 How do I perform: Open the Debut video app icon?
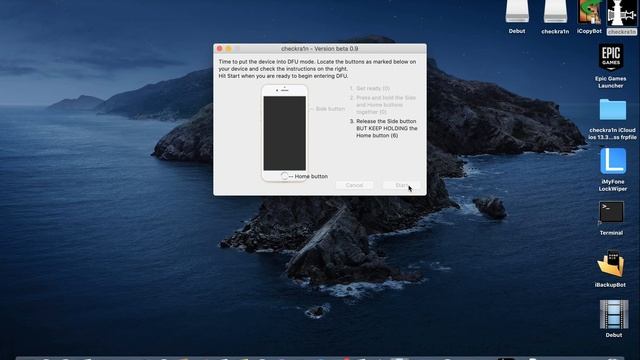[613, 314]
